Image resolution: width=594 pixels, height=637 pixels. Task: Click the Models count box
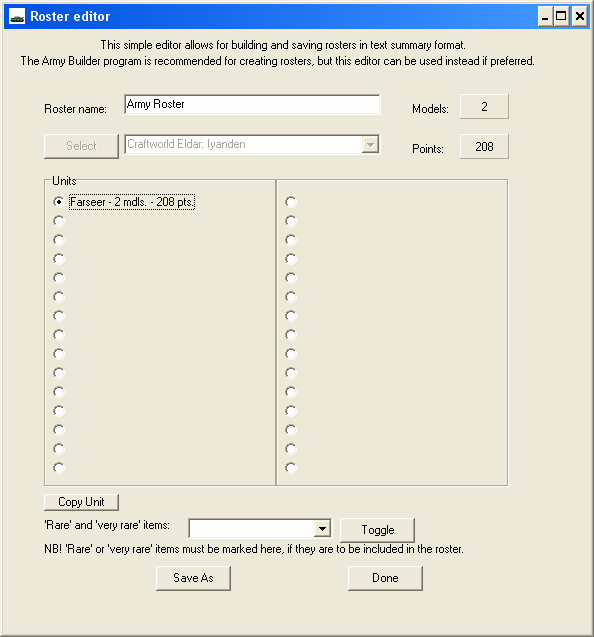click(484, 106)
